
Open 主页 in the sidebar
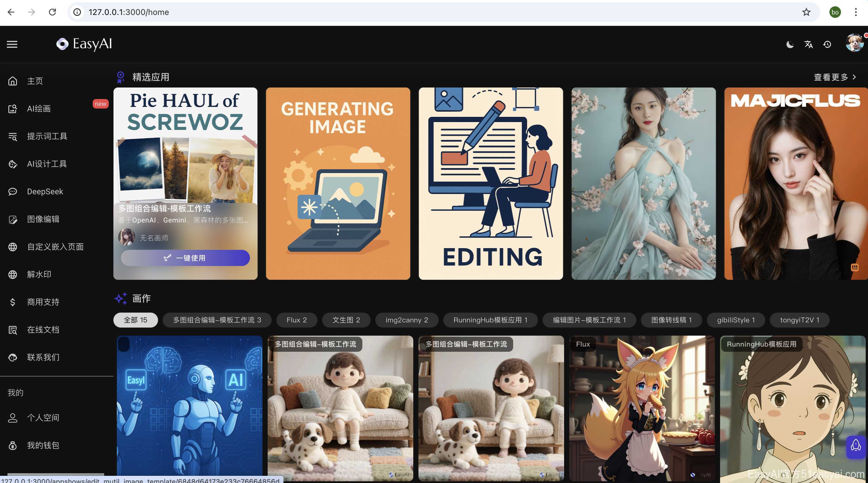(57, 81)
